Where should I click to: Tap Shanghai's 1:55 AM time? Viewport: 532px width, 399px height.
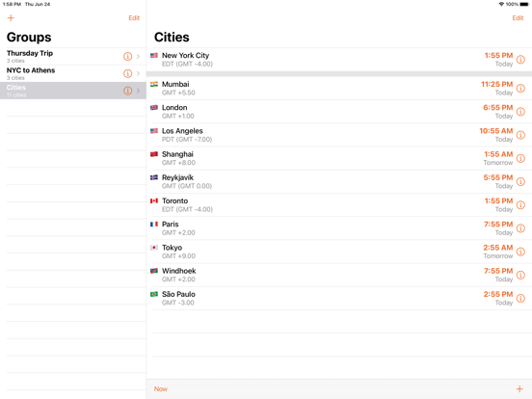coord(498,154)
